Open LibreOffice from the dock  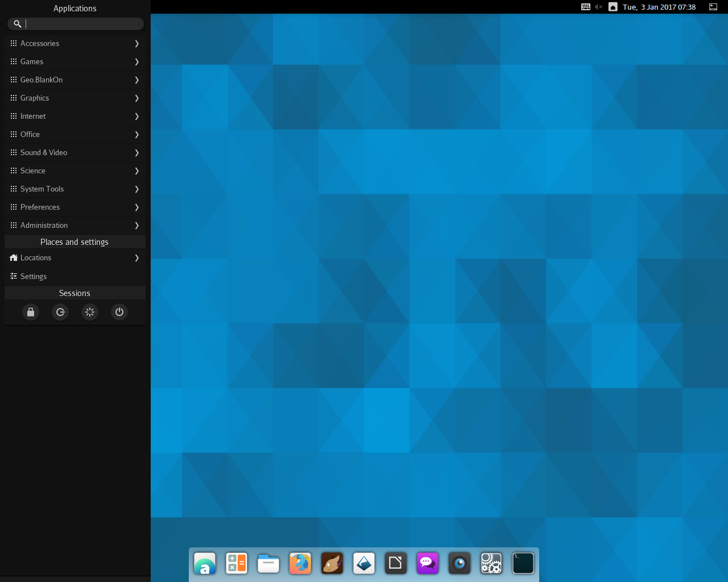point(395,563)
